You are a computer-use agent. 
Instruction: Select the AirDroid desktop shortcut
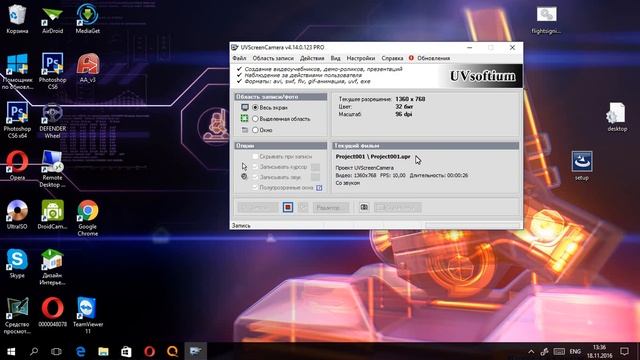click(53, 19)
